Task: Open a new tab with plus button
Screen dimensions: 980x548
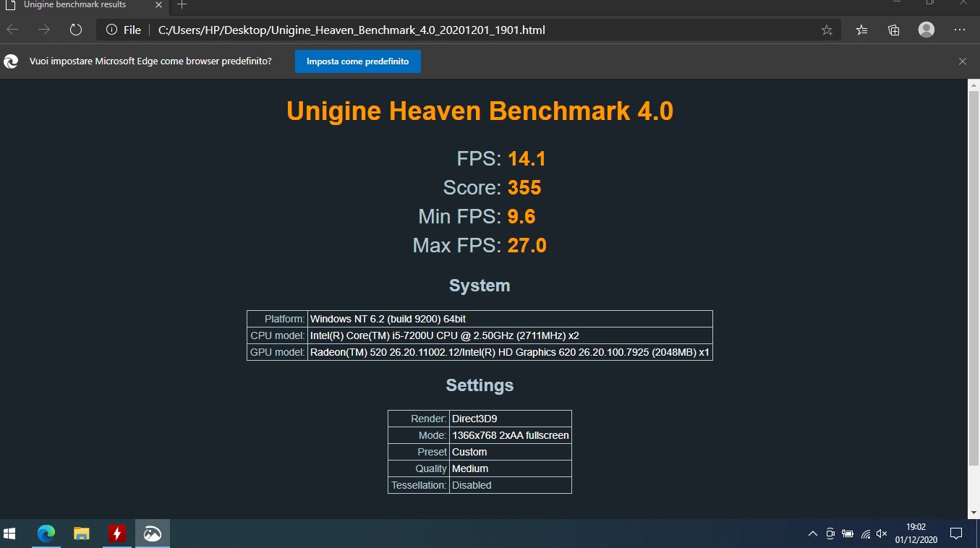Action: click(x=182, y=4)
